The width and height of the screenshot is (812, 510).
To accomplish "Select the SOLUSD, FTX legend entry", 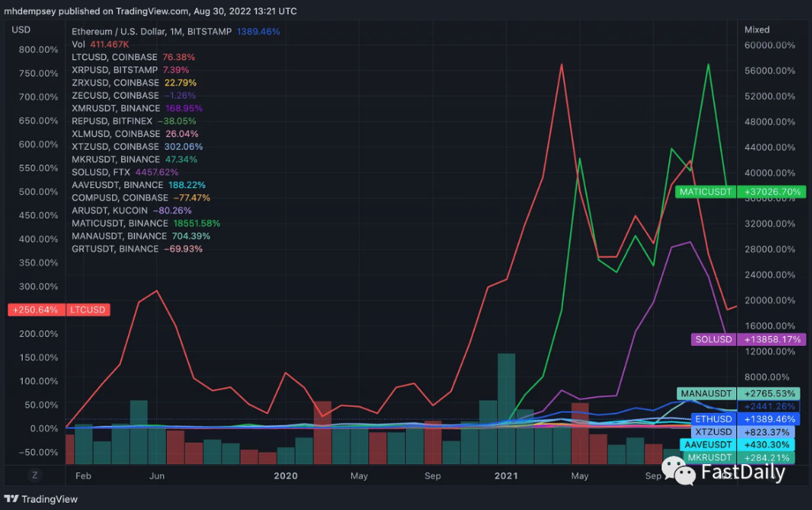I will pyautogui.click(x=125, y=172).
